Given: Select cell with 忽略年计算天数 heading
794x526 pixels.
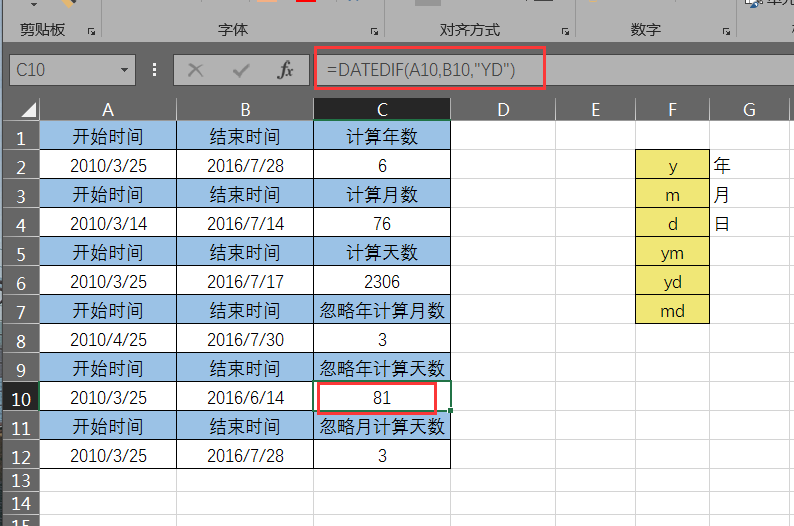Looking at the screenshot, I should tap(382, 368).
